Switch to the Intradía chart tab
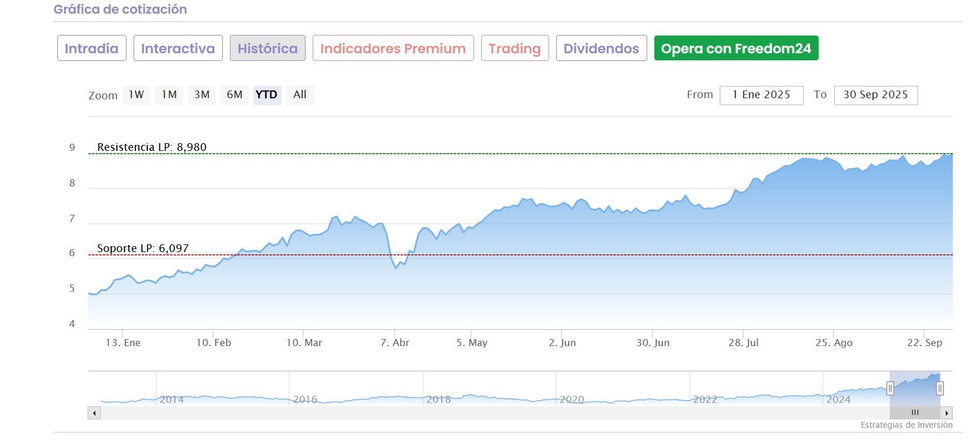This screenshot has height=439, width=980. click(x=92, y=49)
